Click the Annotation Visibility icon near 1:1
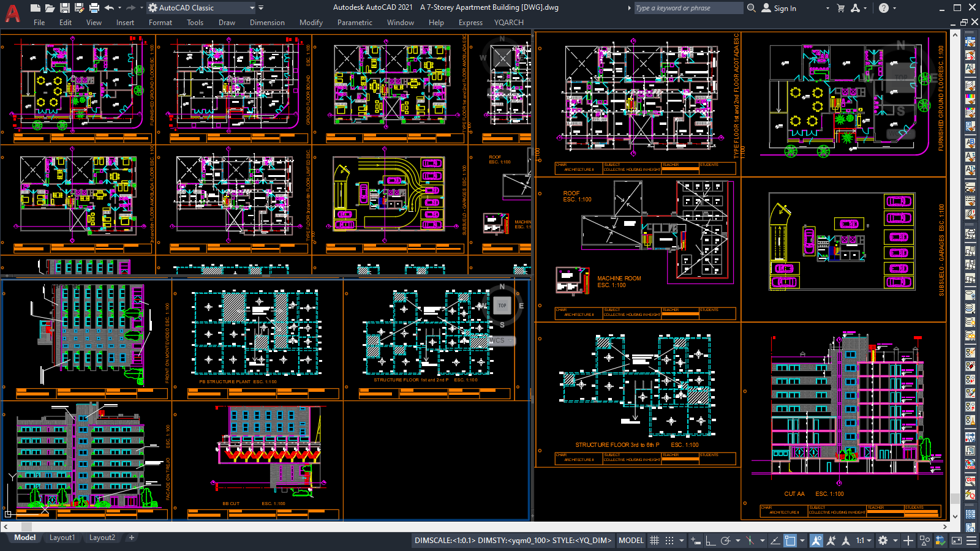The width and height of the screenshot is (980, 551). click(816, 540)
